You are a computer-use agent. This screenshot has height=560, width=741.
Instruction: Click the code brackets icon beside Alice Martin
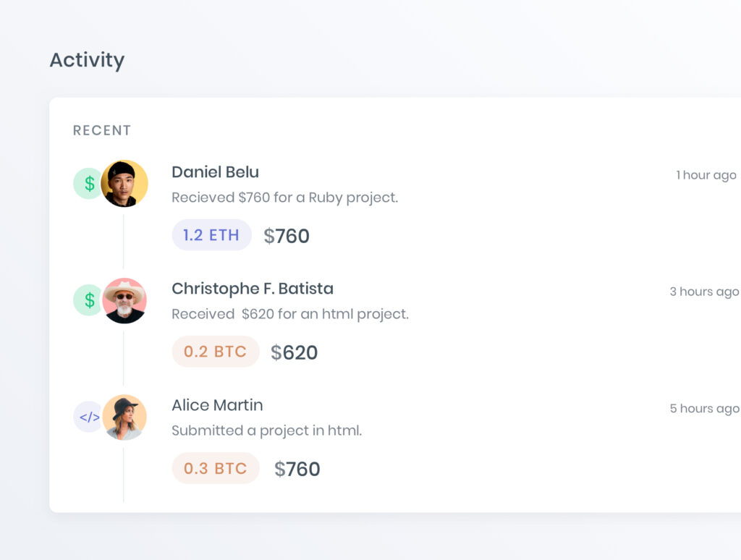tap(89, 417)
